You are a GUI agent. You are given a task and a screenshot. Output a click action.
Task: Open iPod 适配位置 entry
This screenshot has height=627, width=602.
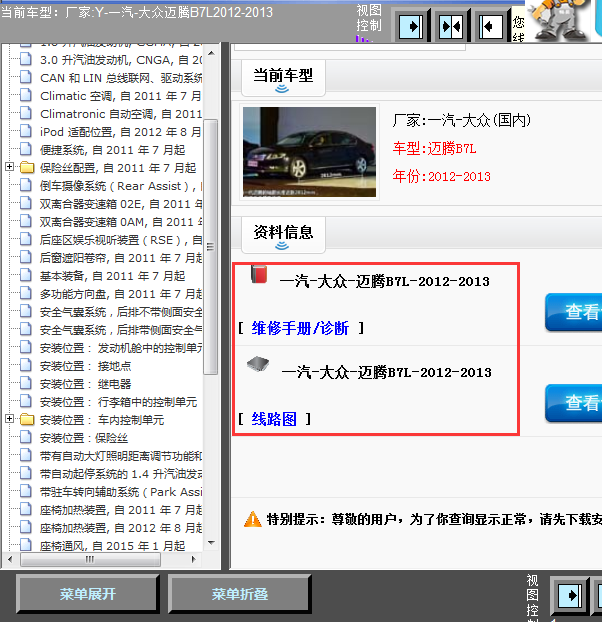(120, 132)
